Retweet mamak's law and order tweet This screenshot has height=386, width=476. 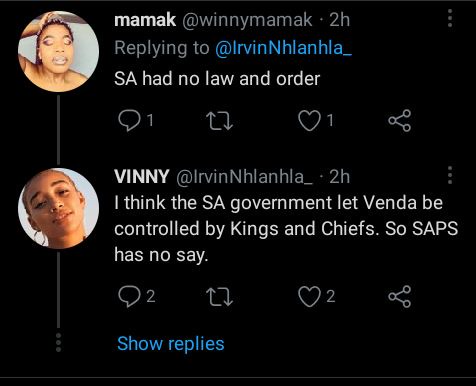coord(219,121)
